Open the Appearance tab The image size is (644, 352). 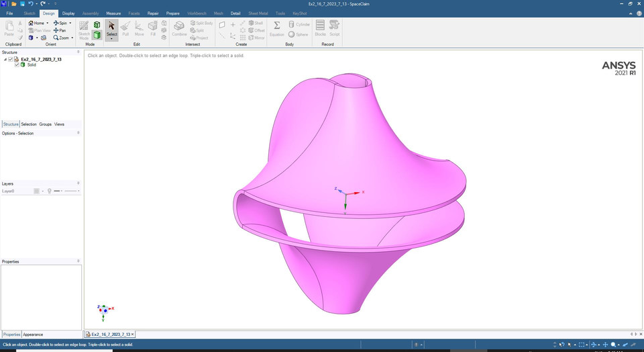(33, 335)
